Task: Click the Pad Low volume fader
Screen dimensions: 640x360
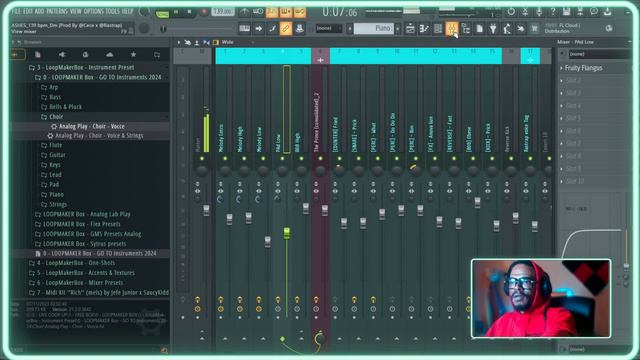Action: click(287, 233)
